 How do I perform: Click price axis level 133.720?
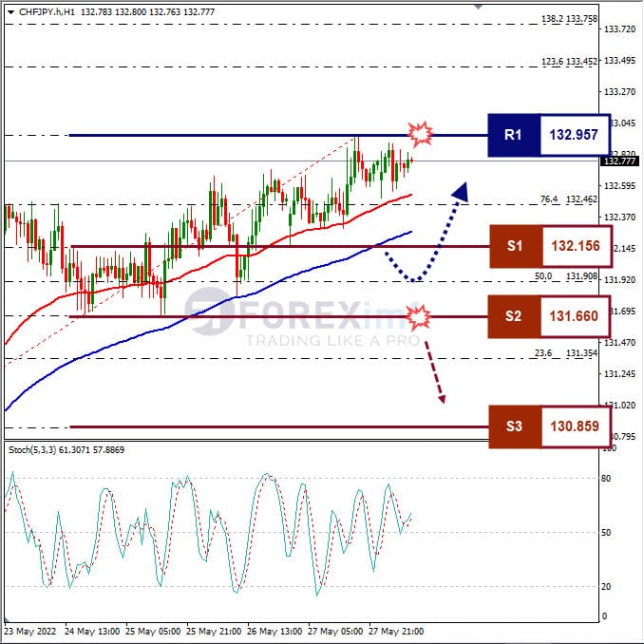(619, 29)
